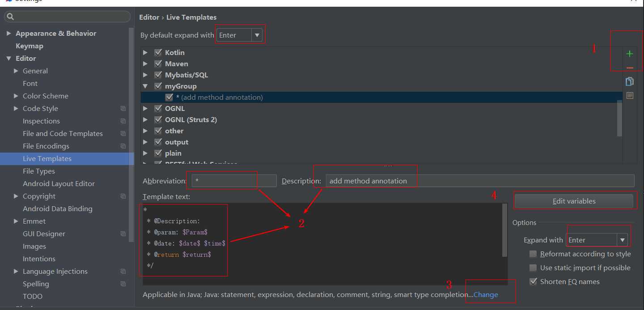Toggle the myGroup checkbox
This screenshot has height=310, width=644.
point(158,86)
